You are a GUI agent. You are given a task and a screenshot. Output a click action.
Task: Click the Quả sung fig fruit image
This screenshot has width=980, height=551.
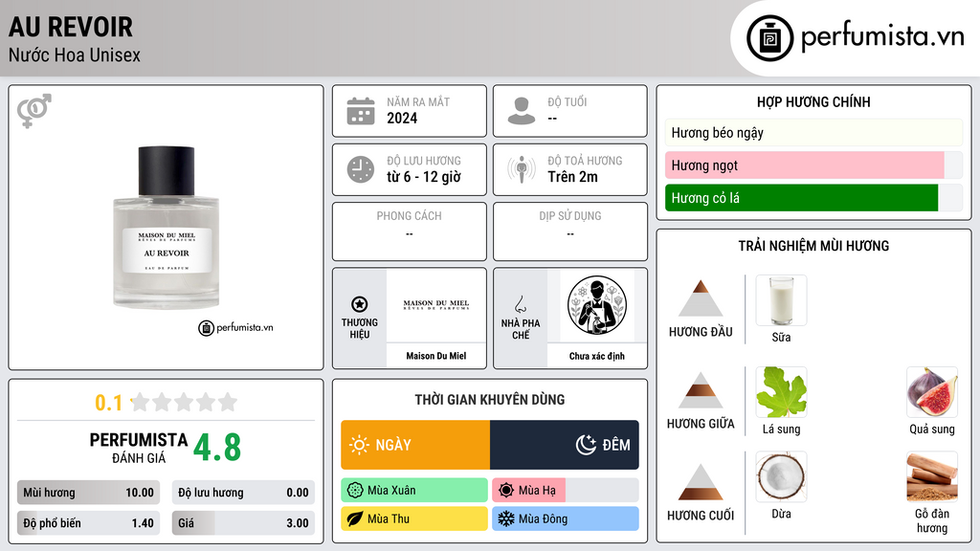click(932, 392)
